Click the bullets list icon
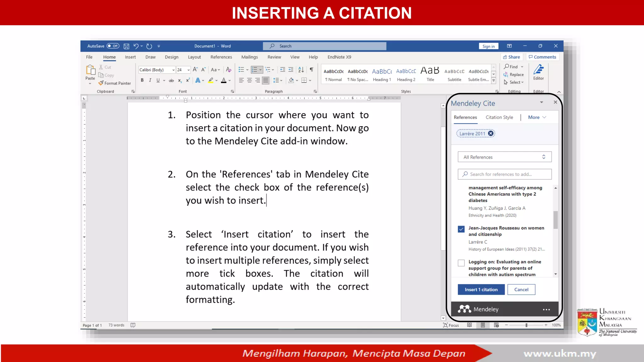Image resolution: width=644 pixels, height=362 pixels. coord(241,70)
